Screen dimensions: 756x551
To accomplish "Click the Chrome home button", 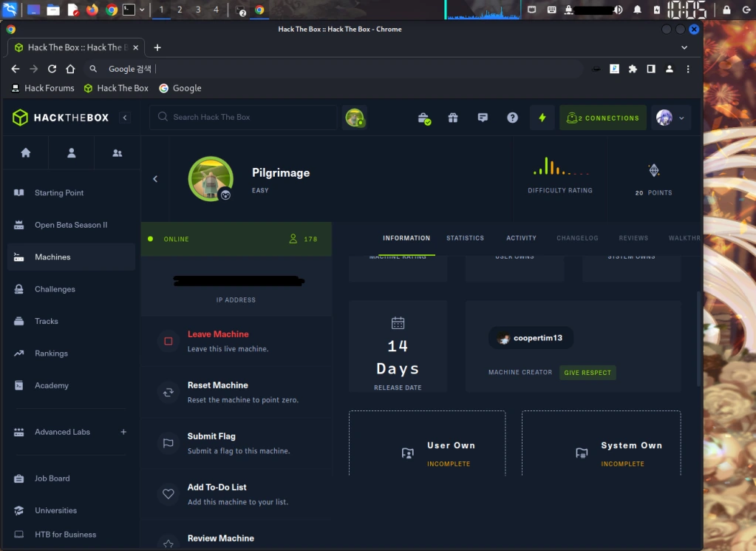I will coord(70,69).
